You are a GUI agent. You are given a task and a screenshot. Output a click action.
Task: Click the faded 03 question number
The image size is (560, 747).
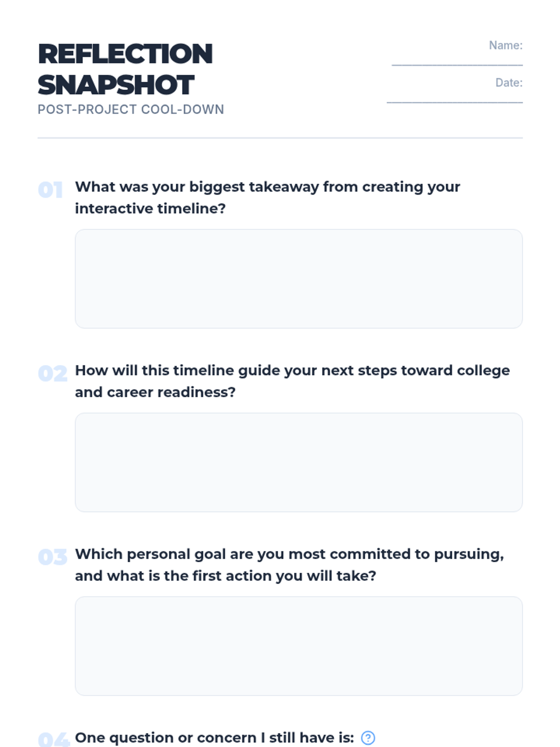pyautogui.click(x=52, y=557)
